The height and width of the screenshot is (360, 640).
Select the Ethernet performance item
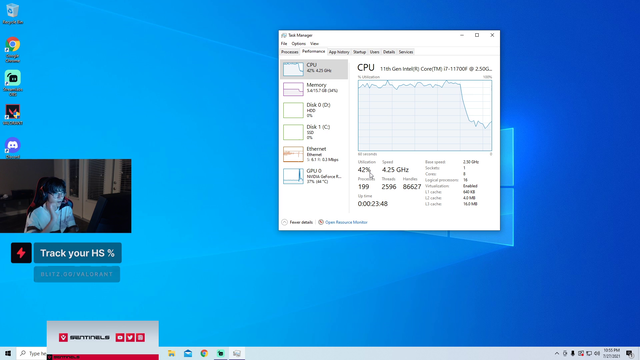point(314,154)
